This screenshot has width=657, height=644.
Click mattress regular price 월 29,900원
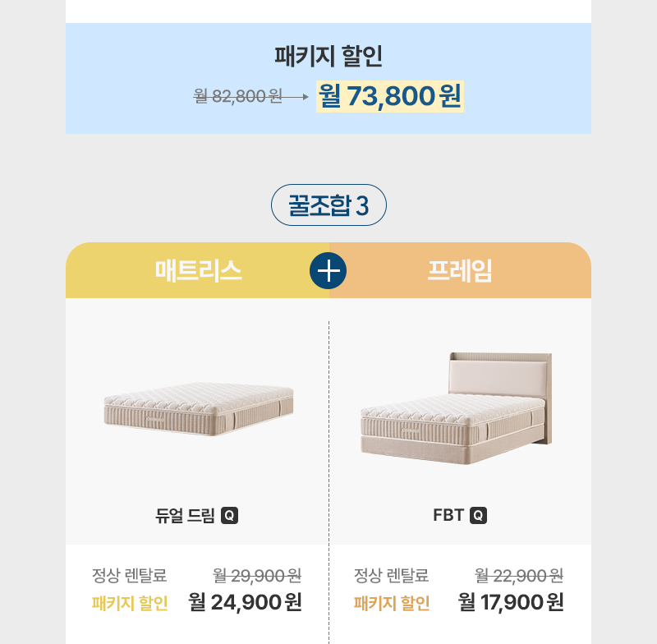256,575
